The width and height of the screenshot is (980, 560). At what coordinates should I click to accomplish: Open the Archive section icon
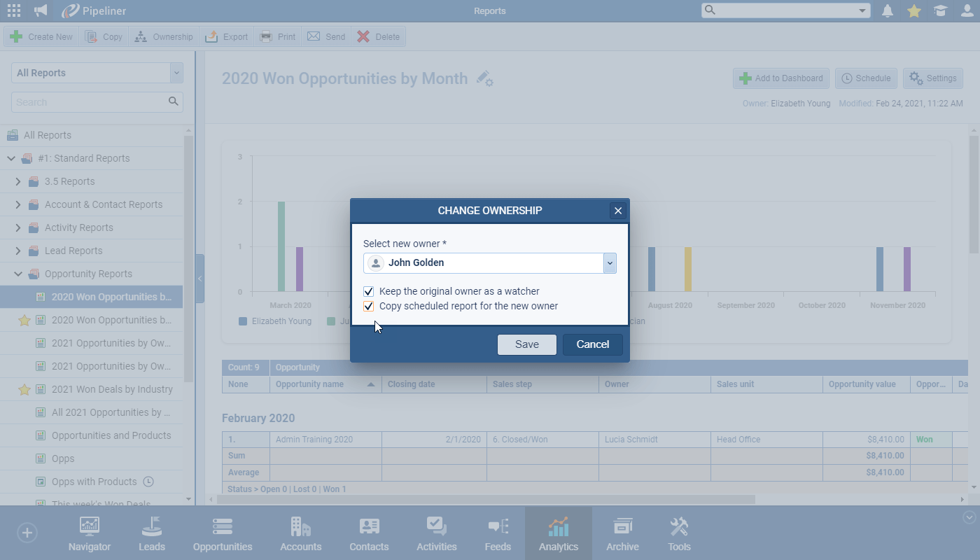coord(622,533)
